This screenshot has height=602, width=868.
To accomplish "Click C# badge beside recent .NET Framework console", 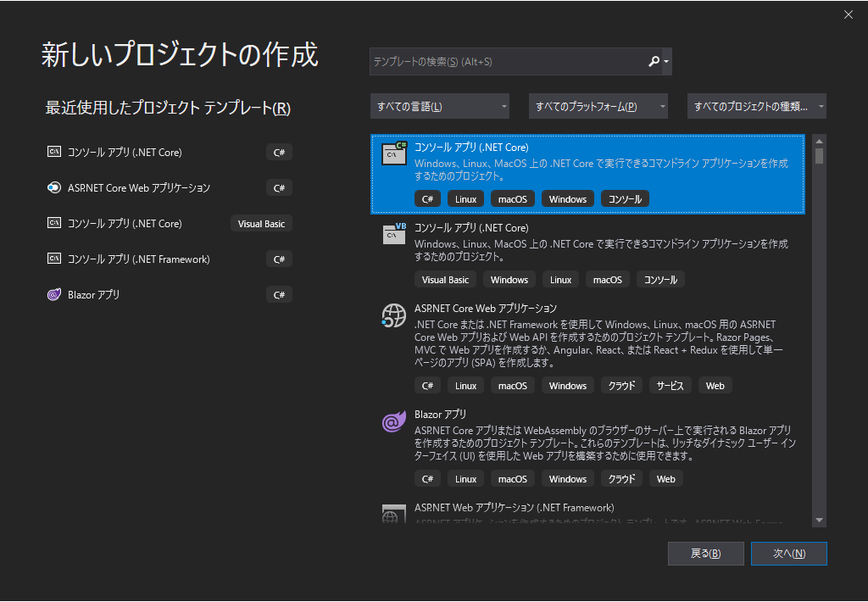I will point(279,259).
